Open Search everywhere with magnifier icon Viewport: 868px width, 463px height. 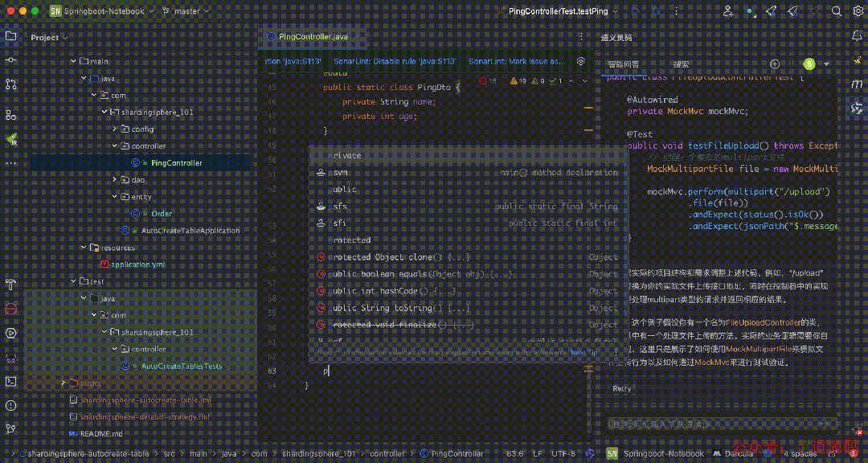[x=837, y=11]
